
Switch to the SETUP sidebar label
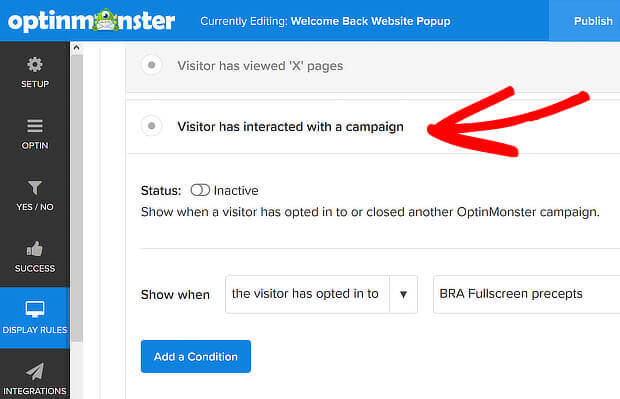pyautogui.click(x=35, y=84)
